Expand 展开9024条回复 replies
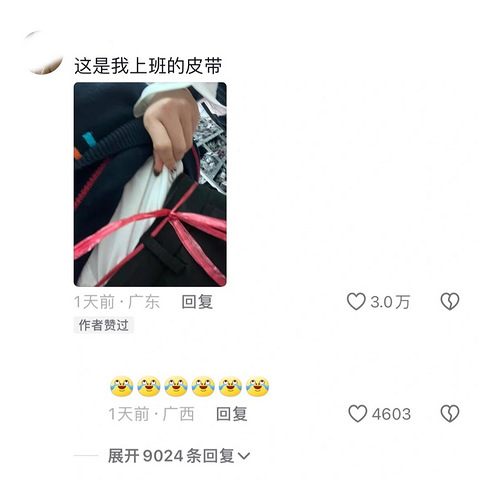Screen dimensions: 480x480 (x=179, y=456)
